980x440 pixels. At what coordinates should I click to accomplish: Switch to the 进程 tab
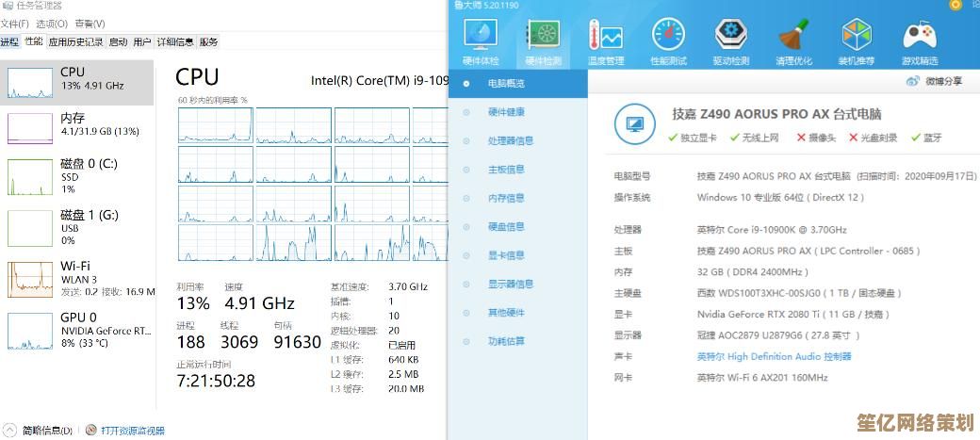click(x=9, y=41)
